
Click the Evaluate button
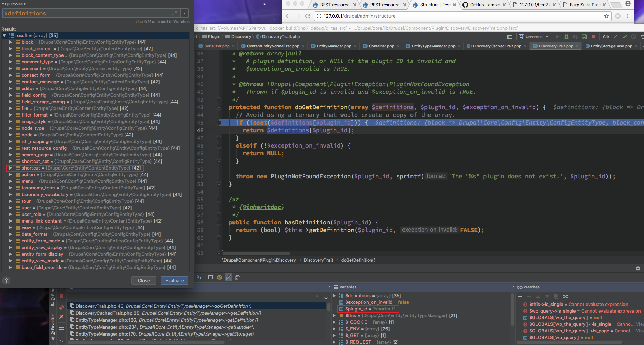click(174, 280)
